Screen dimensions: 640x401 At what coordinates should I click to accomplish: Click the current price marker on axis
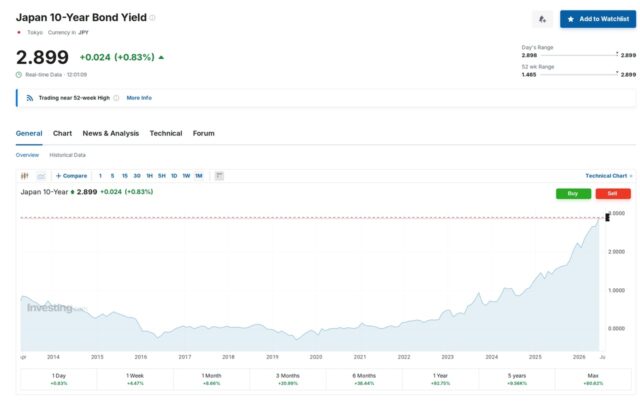click(x=607, y=218)
